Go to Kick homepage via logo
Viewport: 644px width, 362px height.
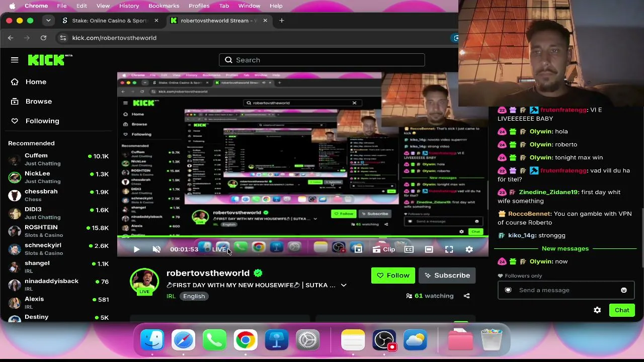(50, 60)
